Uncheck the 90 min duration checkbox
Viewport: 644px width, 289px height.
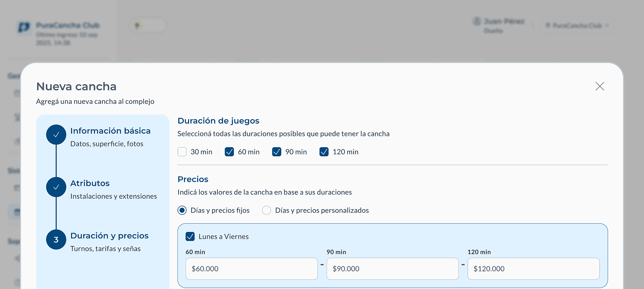[x=277, y=152]
